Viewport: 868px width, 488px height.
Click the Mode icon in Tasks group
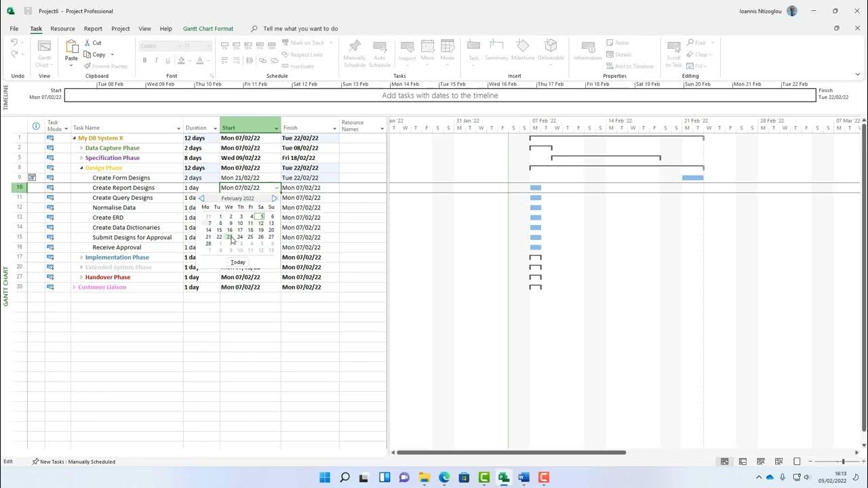pyautogui.click(x=448, y=46)
